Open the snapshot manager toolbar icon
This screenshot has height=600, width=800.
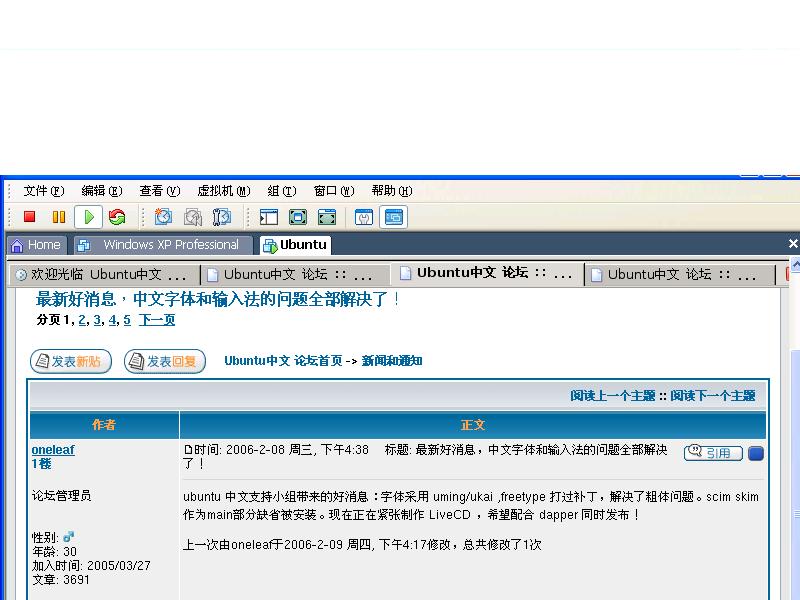click(222, 217)
